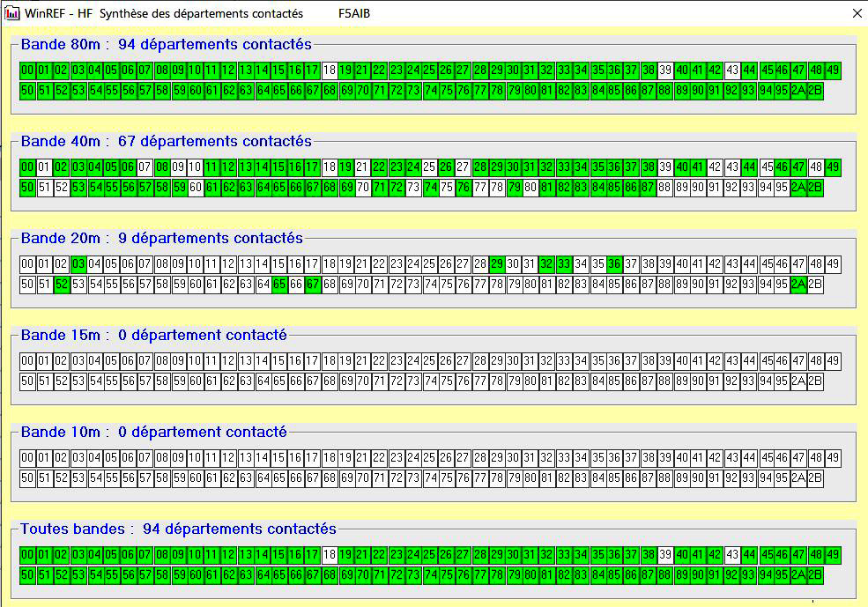Viewport: 868px width, 607px height.
Task: Select department 75 in Bande 10m
Action: click(448, 478)
